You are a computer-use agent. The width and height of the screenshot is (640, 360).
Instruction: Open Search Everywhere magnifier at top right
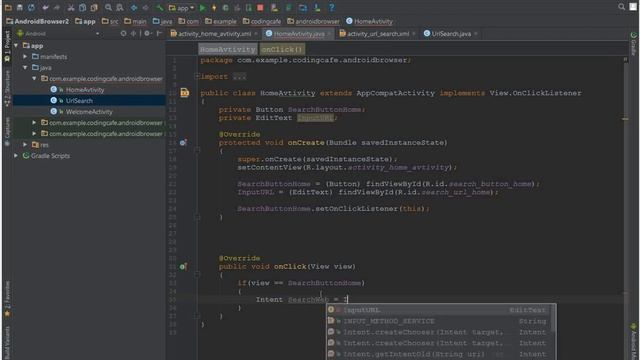point(622,7)
